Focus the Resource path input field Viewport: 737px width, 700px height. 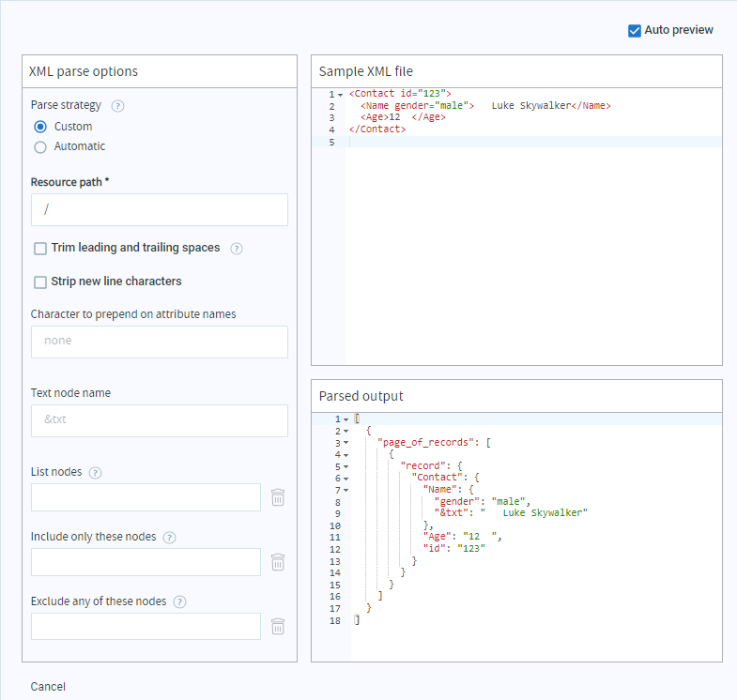pos(160,209)
